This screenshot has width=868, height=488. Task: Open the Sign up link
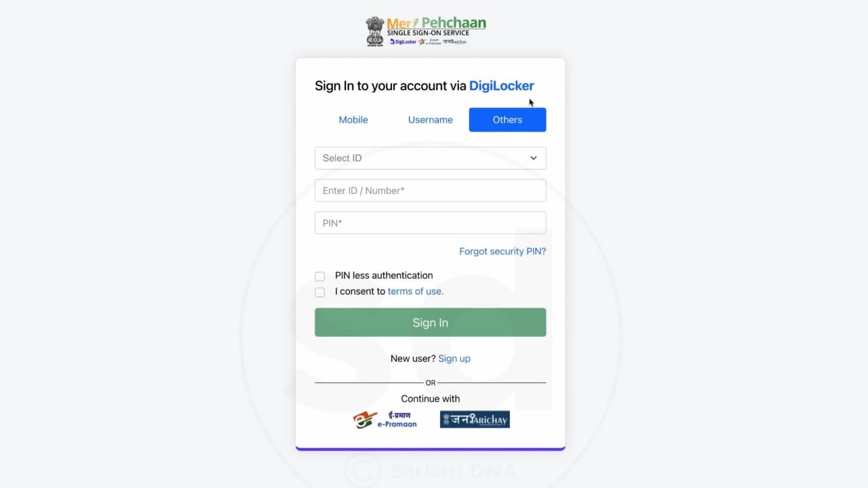click(x=454, y=359)
